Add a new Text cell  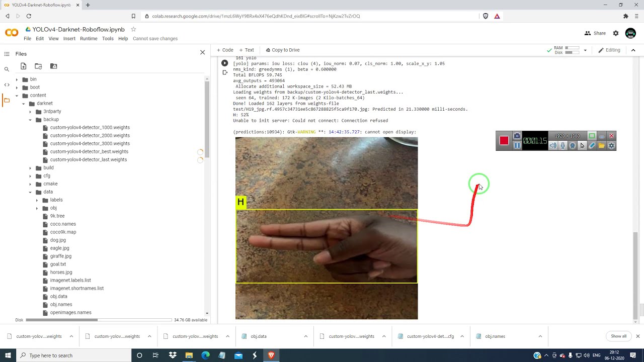click(247, 50)
